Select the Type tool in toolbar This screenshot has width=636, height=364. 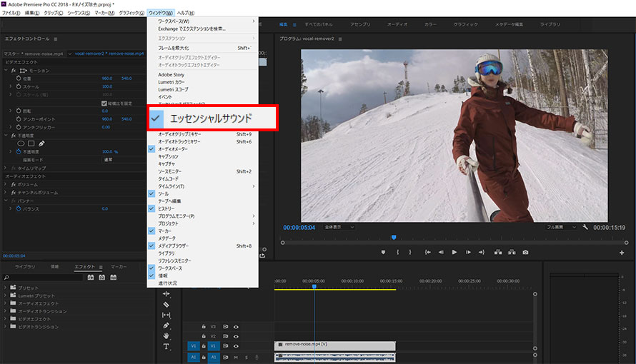click(167, 346)
